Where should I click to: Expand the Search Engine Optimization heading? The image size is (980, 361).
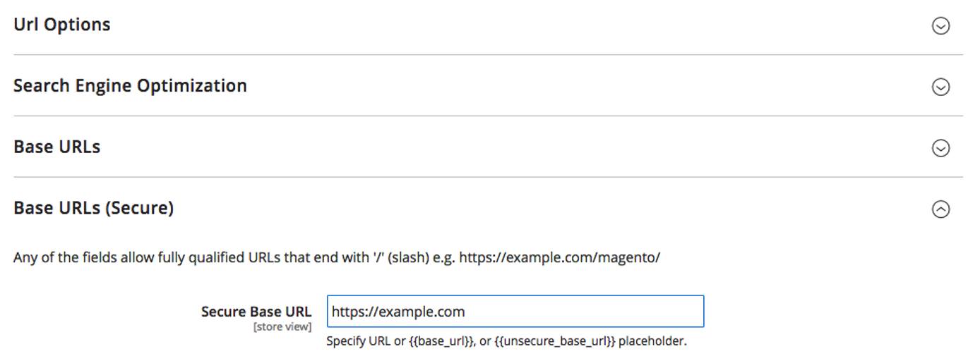pos(130,86)
